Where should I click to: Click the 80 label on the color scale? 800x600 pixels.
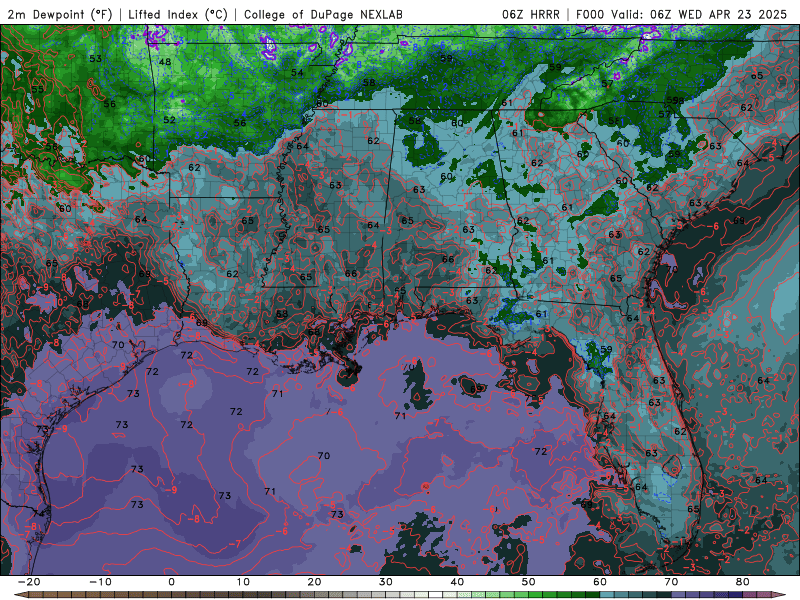(743, 582)
